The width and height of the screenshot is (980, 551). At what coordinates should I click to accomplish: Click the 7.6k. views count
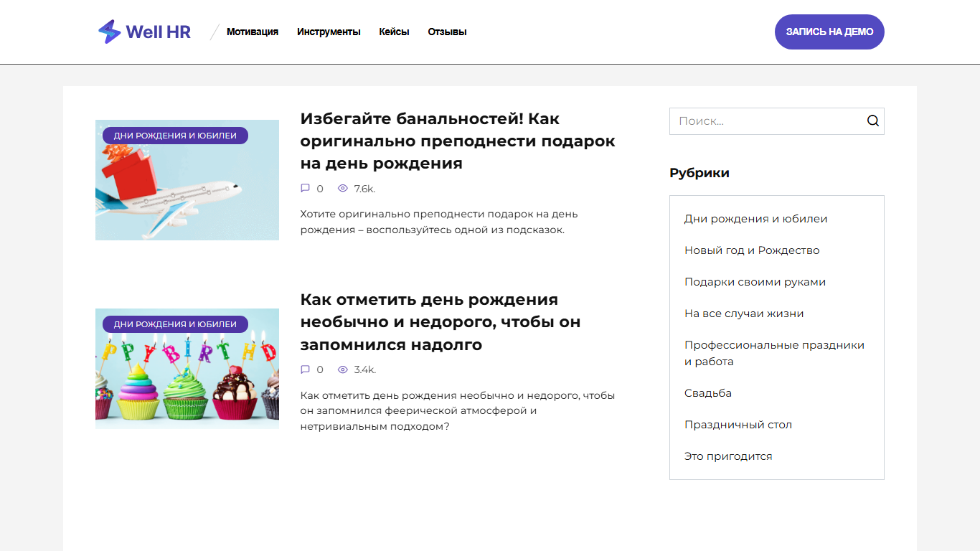tap(364, 189)
